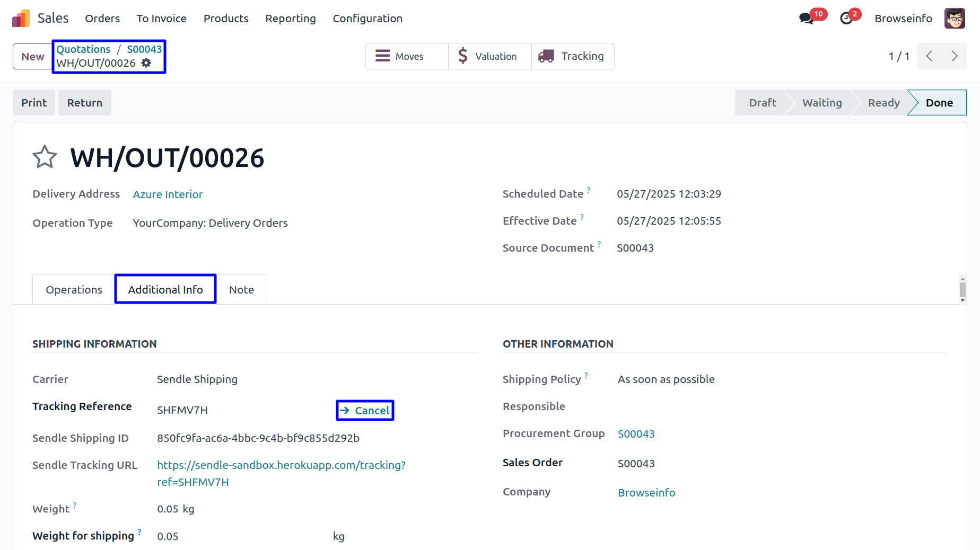This screenshot has height=550, width=980.
Task: Open the activities clock icon
Action: tap(846, 19)
